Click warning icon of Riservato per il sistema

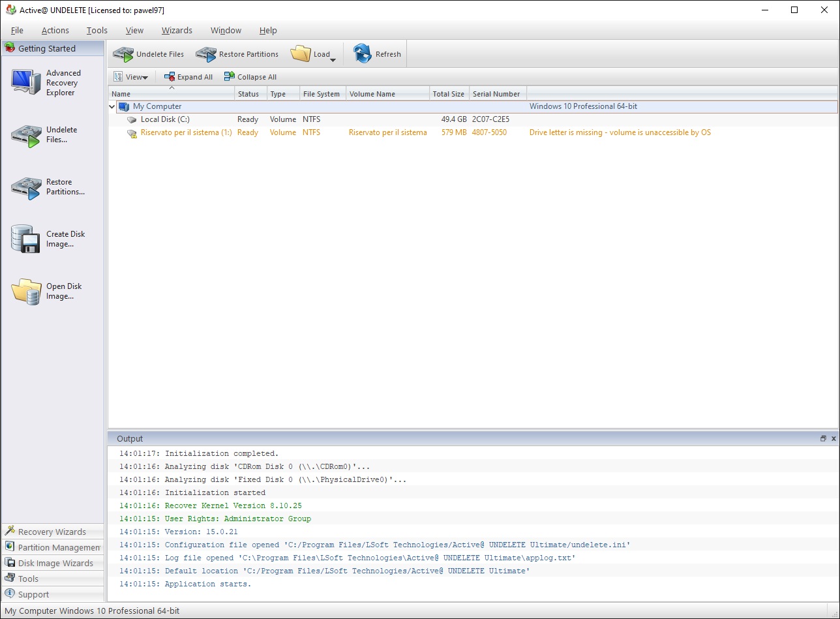(x=132, y=133)
